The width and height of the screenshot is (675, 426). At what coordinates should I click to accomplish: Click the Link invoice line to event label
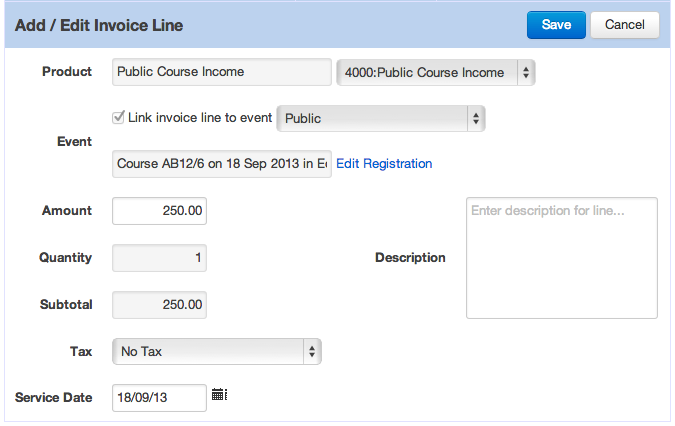[x=200, y=117]
